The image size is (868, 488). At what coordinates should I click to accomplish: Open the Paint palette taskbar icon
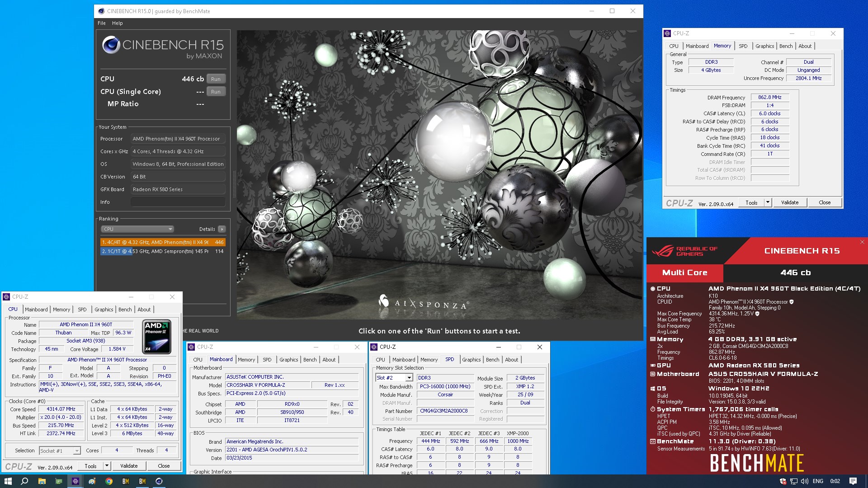[92, 481]
